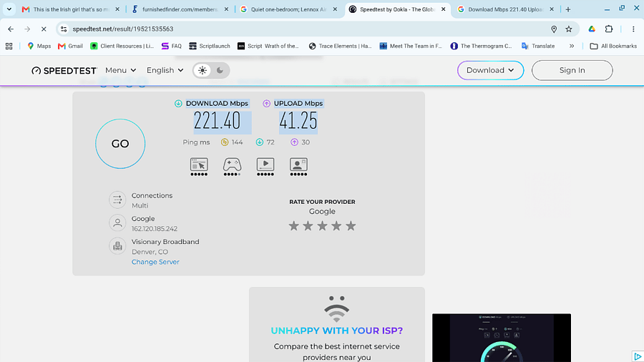Click the location pin in address bar
The height and width of the screenshot is (362, 644).
[x=554, y=29]
